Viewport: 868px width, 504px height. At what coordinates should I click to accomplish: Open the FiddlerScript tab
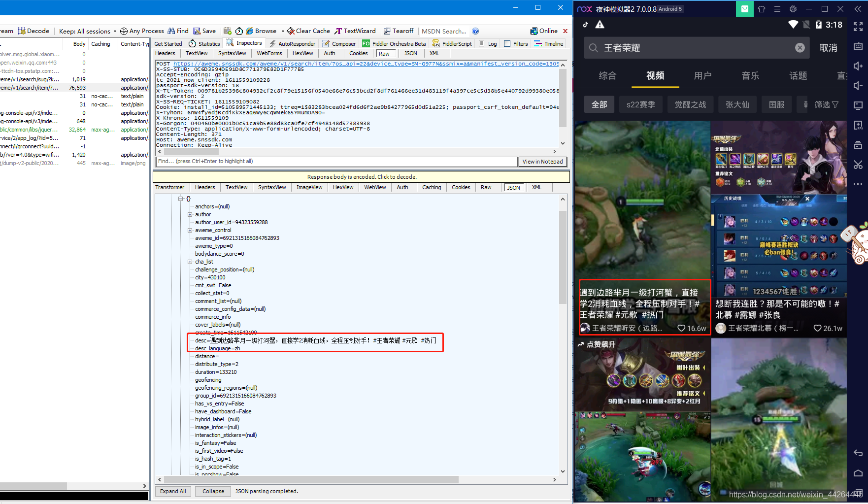(452, 44)
